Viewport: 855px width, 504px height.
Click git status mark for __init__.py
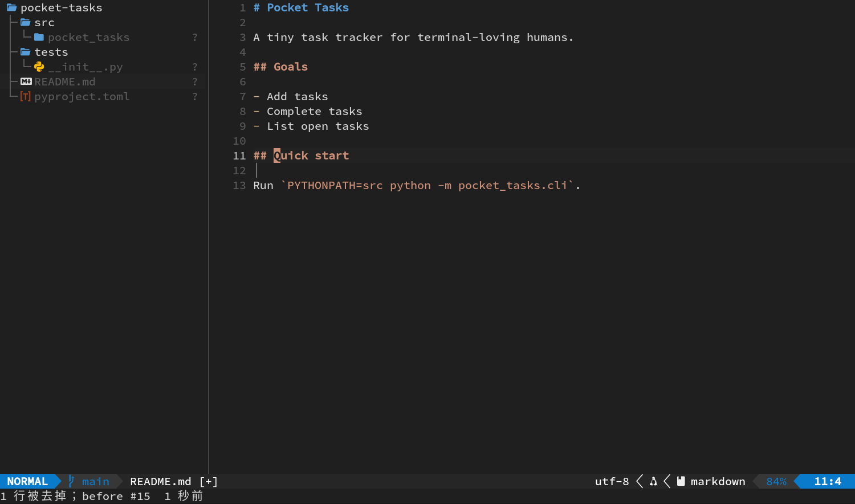point(195,67)
